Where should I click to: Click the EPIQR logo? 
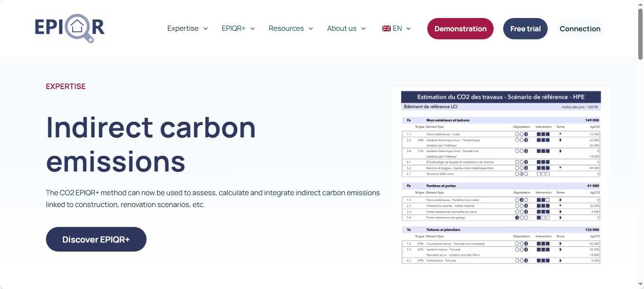(70, 28)
